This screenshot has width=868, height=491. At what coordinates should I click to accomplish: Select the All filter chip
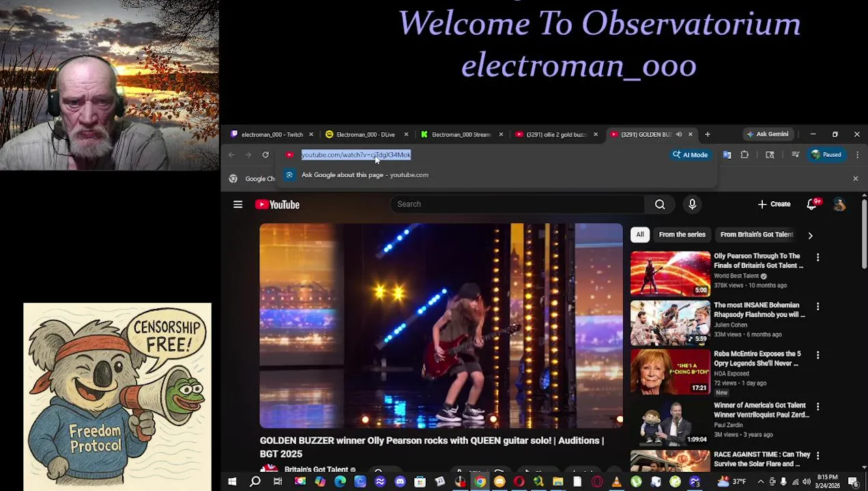pos(640,235)
